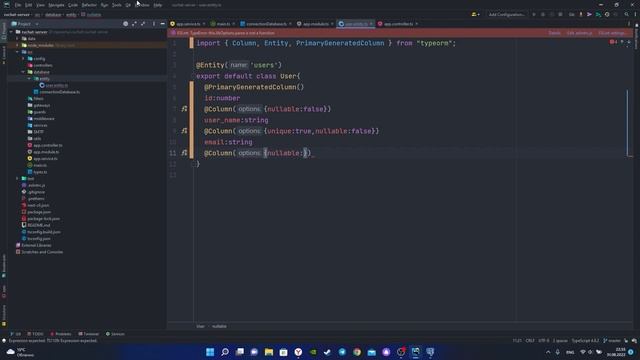The width and height of the screenshot is (640, 360).
Task: Open Windows Start menu
Action: (x=210, y=352)
